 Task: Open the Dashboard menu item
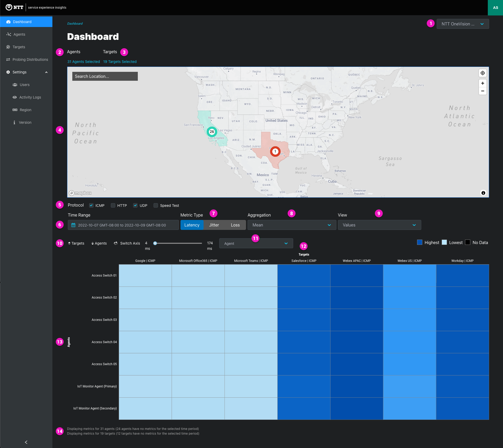26,22
